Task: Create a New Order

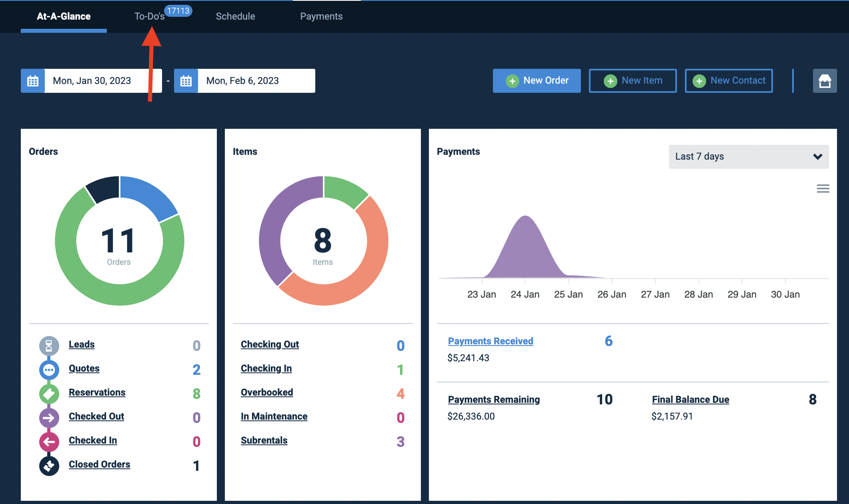Action: [537, 81]
